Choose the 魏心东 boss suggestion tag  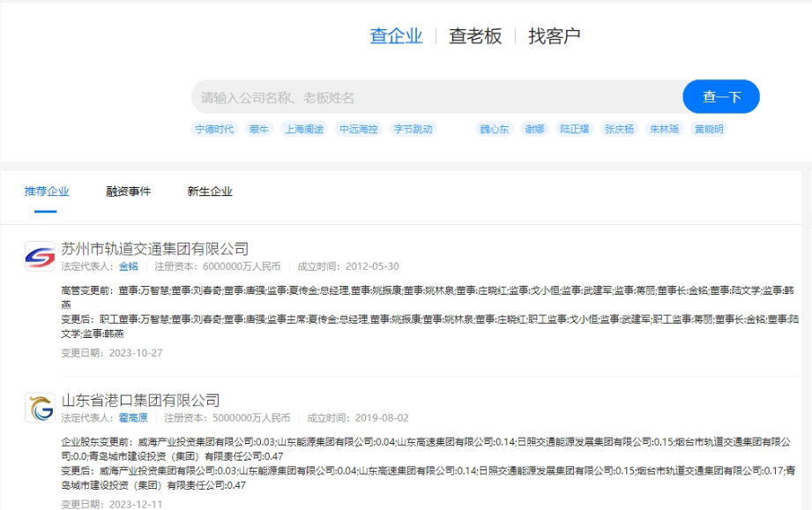tap(494, 129)
